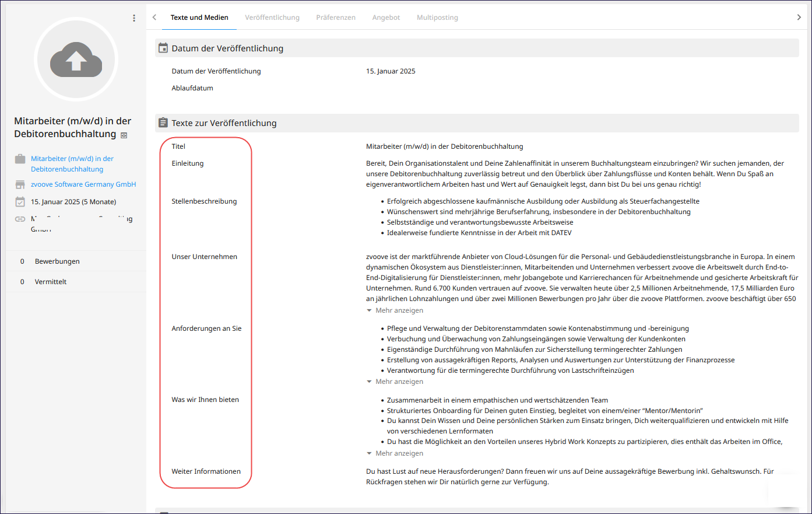
Task: Click the 15. Januar 2025 (5 Monate) text
Action: [x=73, y=202]
